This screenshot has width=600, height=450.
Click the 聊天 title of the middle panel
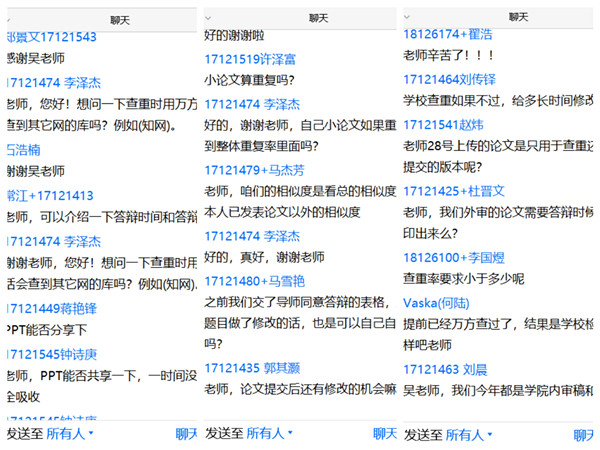point(318,18)
